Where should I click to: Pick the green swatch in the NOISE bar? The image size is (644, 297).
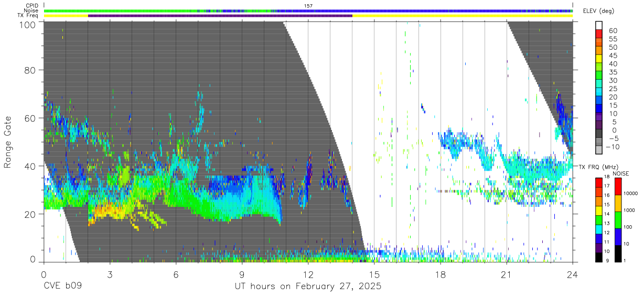(618, 219)
